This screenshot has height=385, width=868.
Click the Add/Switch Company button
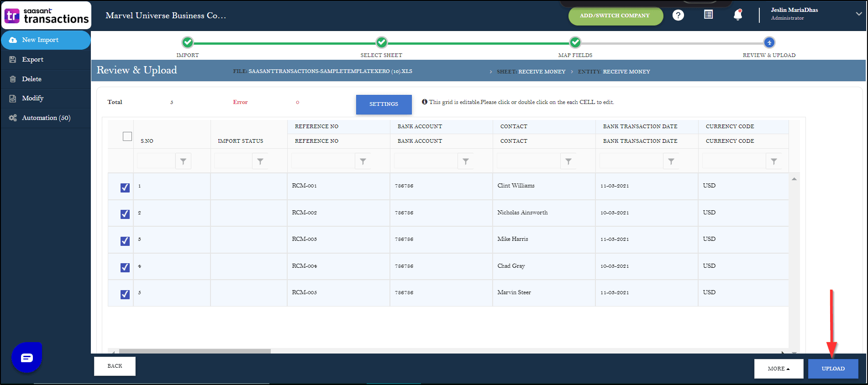click(x=615, y=16)
